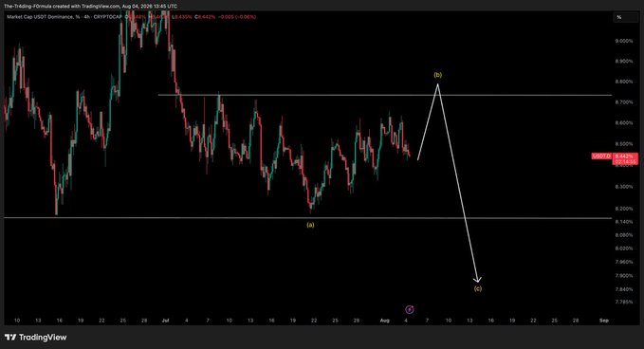644x349 pixels.
Task: Click the C8.442% close value
Action: tap(205, 17)
